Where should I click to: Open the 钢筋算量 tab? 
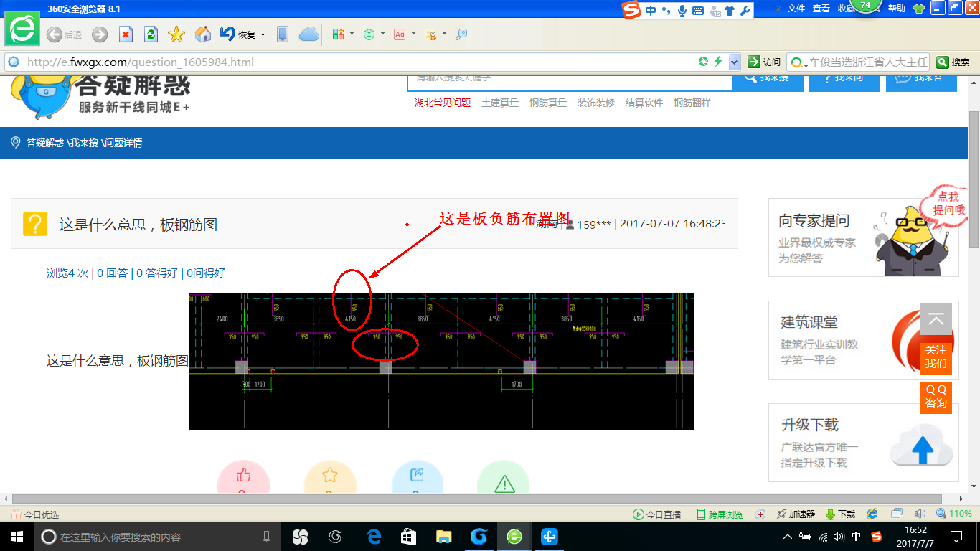click(548, 103)
